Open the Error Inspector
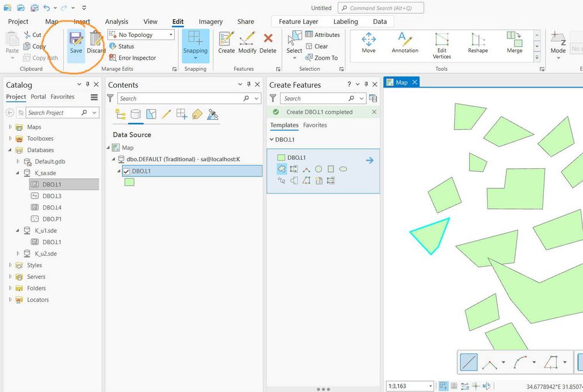Viewport: 583px width, 392px height. 133,58
